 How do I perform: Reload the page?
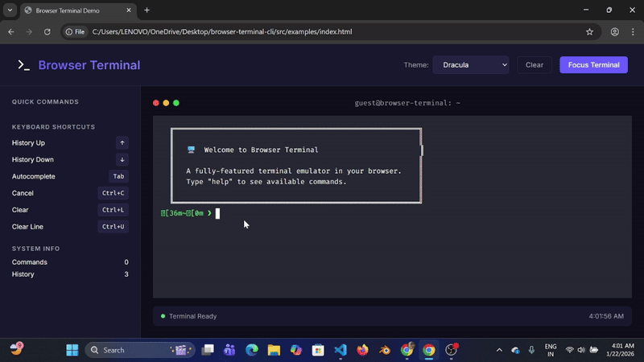pos(47,31)
